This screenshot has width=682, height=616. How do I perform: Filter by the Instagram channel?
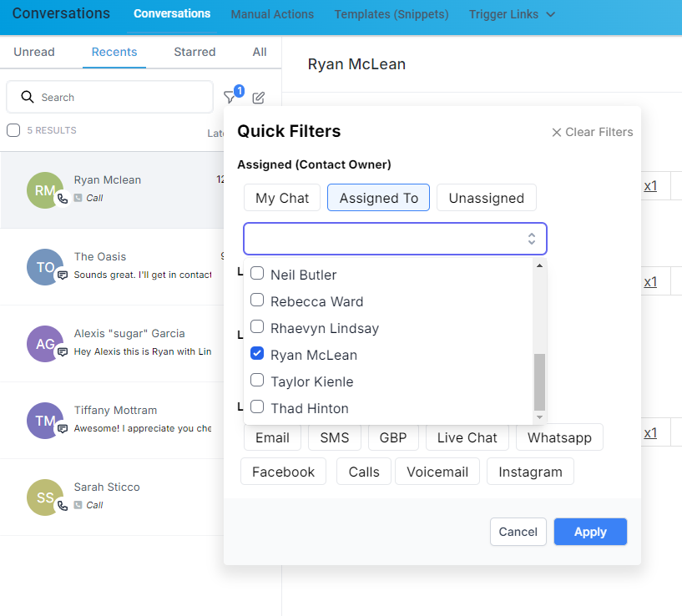(x=530, y=472)
